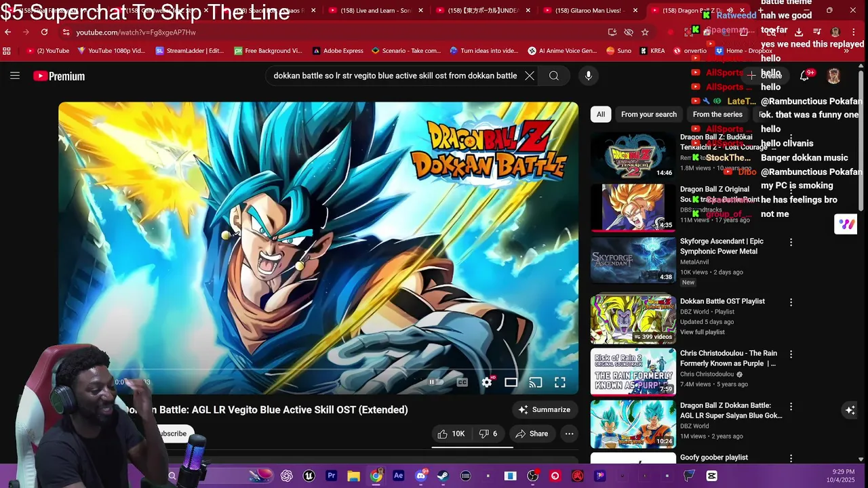Open the KREA bookmark

[x=652, y=50]
